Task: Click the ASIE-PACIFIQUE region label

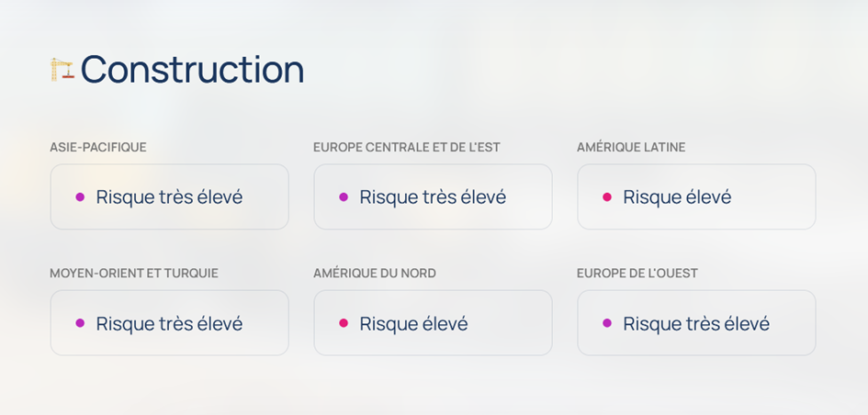Action: 98,147
